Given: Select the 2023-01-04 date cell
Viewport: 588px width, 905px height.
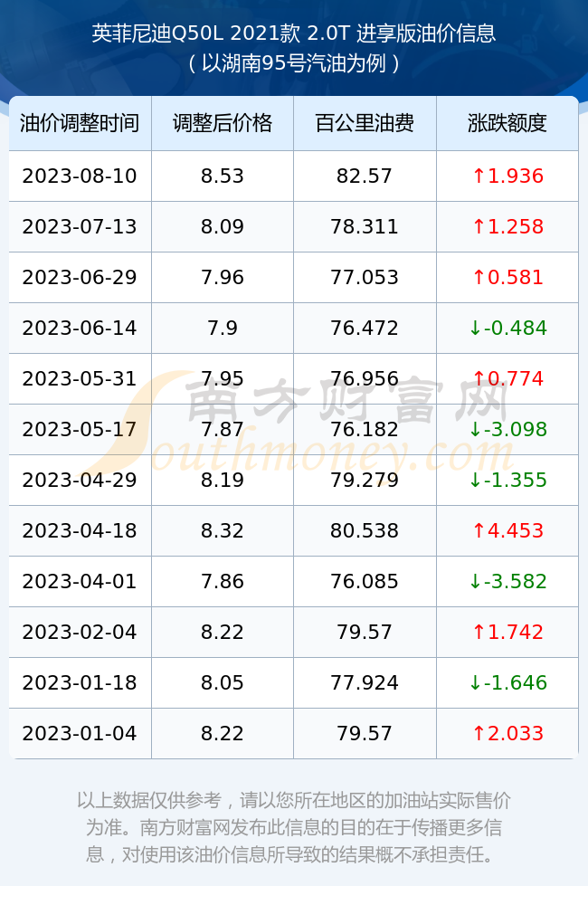Looking at the screenshot, I should [x=80, y=734].
